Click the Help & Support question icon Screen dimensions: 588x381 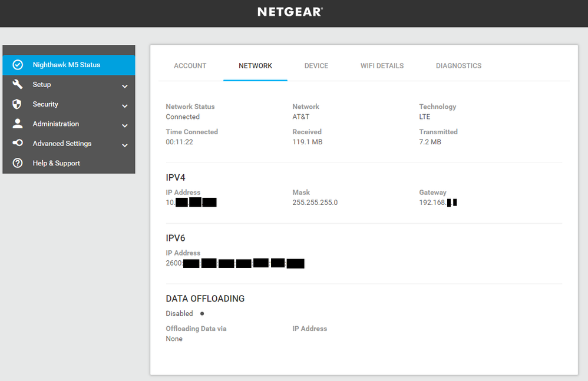18,163
